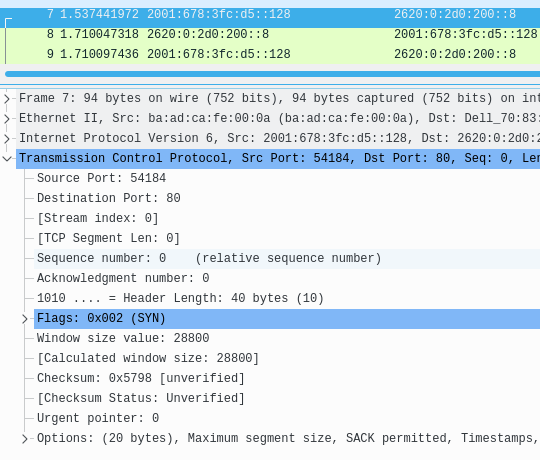Click the horizontal scrollbar under packet list
This screenshot has height=460, width=540.
pyautogui.click(x=272, y=74)
